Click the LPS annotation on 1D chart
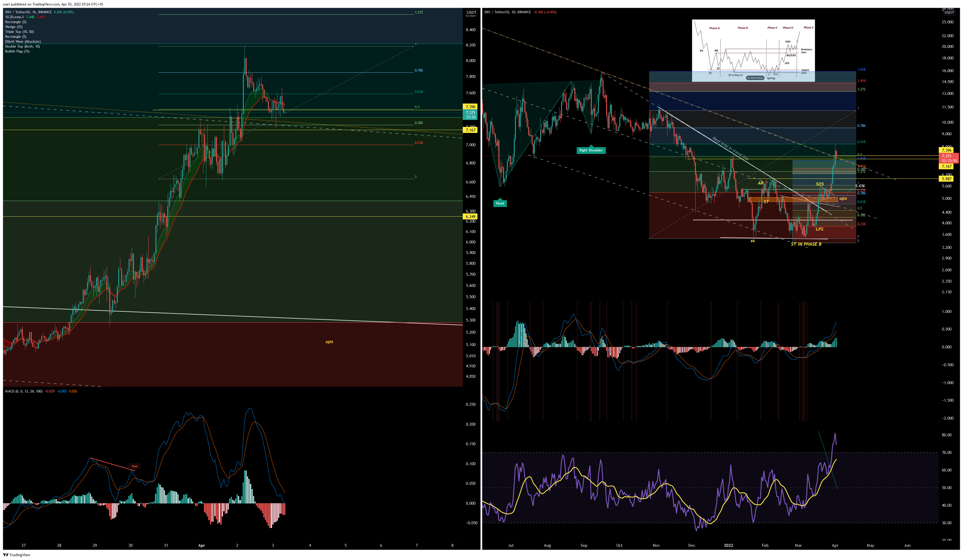 point(819,229)
